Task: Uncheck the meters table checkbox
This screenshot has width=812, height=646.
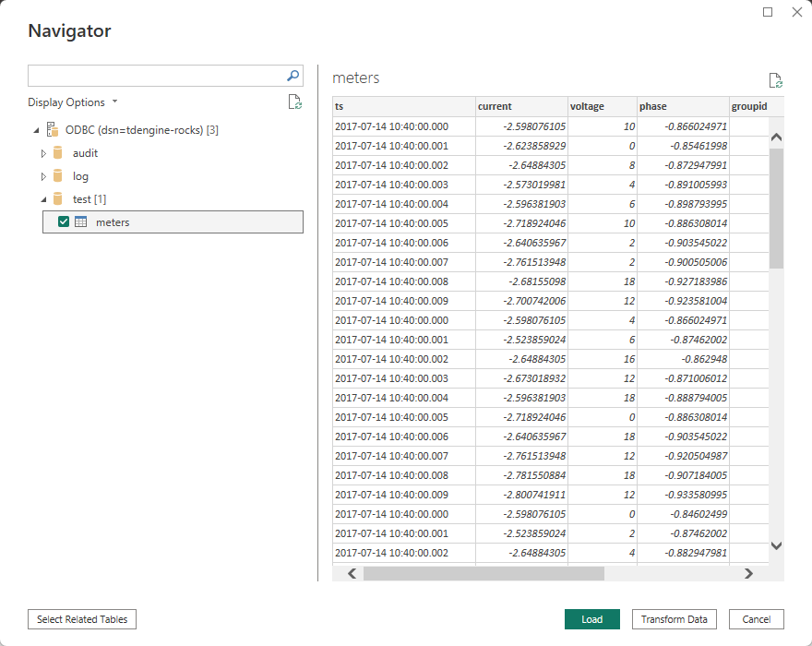Action: point(64,222)
